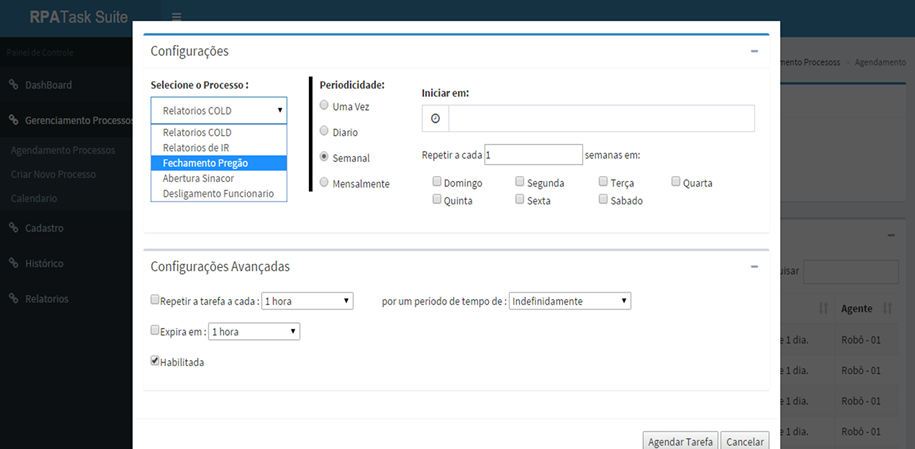The image size is (915, 449).
Task: Collapse the Configurações Avançadas panel
Action: pos(755,266)
